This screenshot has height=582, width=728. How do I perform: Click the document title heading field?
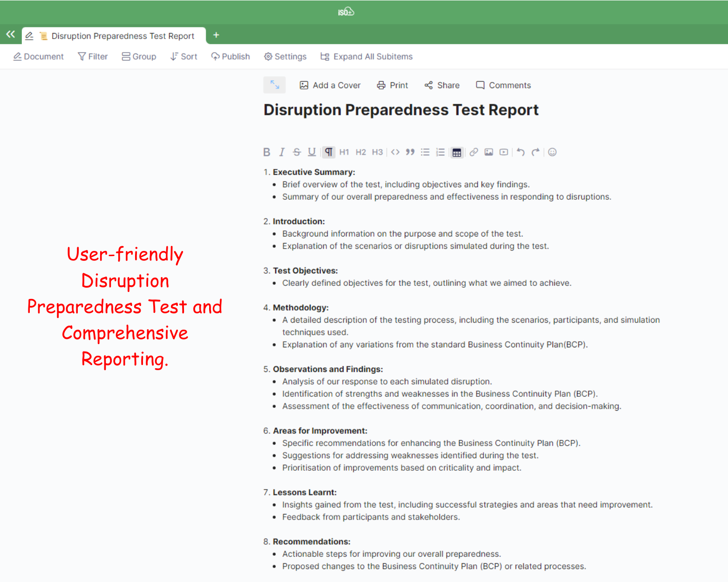pyautogui.click(x=401, y=110)
